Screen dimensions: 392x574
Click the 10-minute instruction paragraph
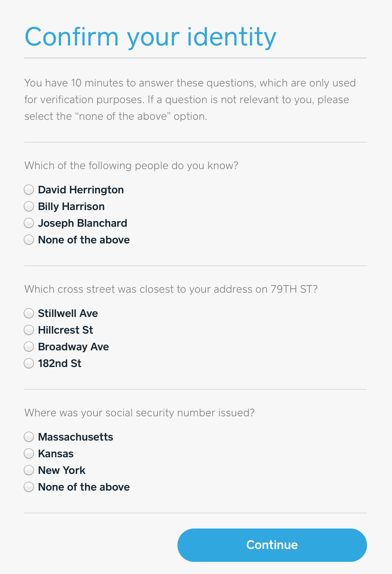point(190,99)
